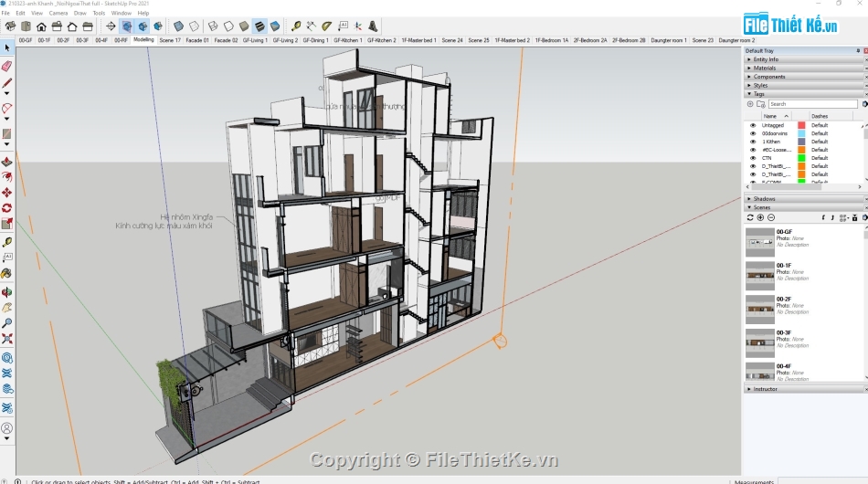Select the arrow Select tool

click(x=6, y=48)
